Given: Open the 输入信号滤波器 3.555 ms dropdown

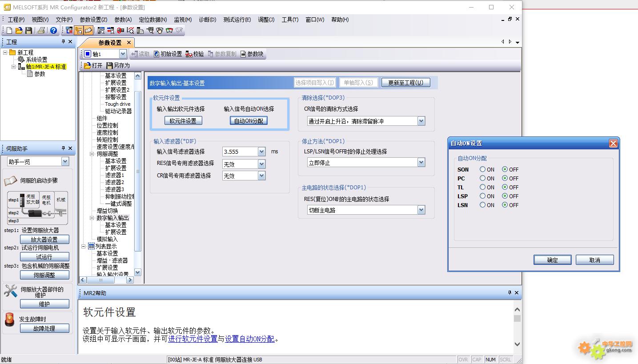Looking at the screenshot, I should click(x=261, y=152).
